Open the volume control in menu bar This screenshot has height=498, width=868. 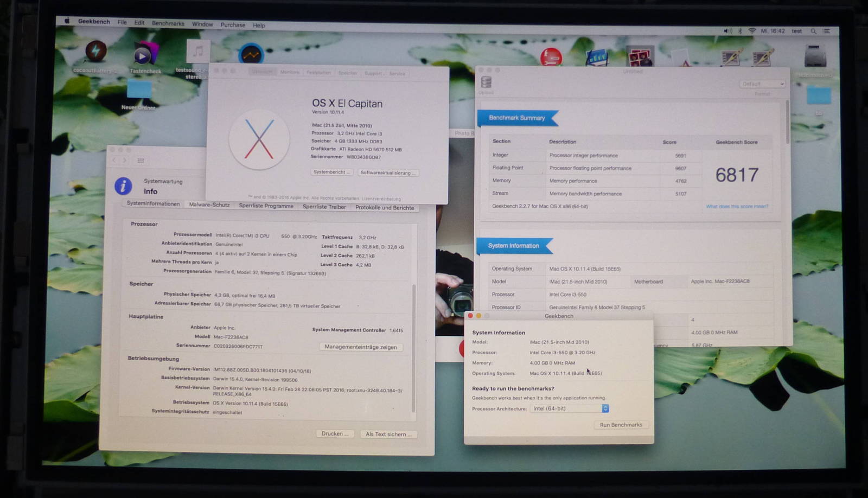[x=727, y=31]
